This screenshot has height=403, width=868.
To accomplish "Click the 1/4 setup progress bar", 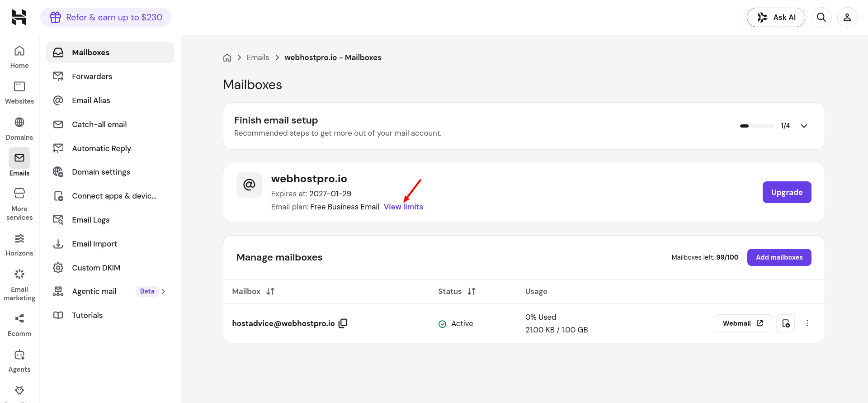I will pyautogui.click(x=757, y=126).
